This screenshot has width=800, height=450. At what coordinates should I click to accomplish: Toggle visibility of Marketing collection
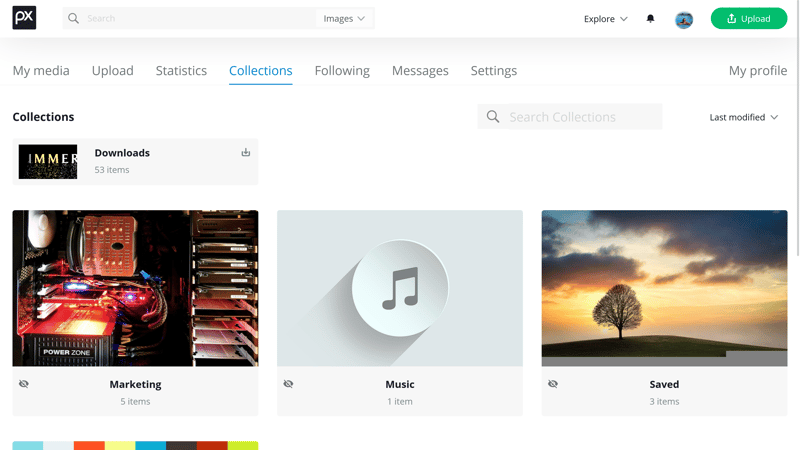(24, 384)
